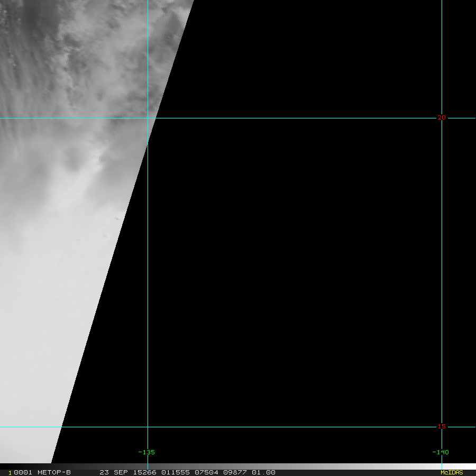476x476 pixels.
Task: Click the red 20 latitude label
Action: [441, 117]
